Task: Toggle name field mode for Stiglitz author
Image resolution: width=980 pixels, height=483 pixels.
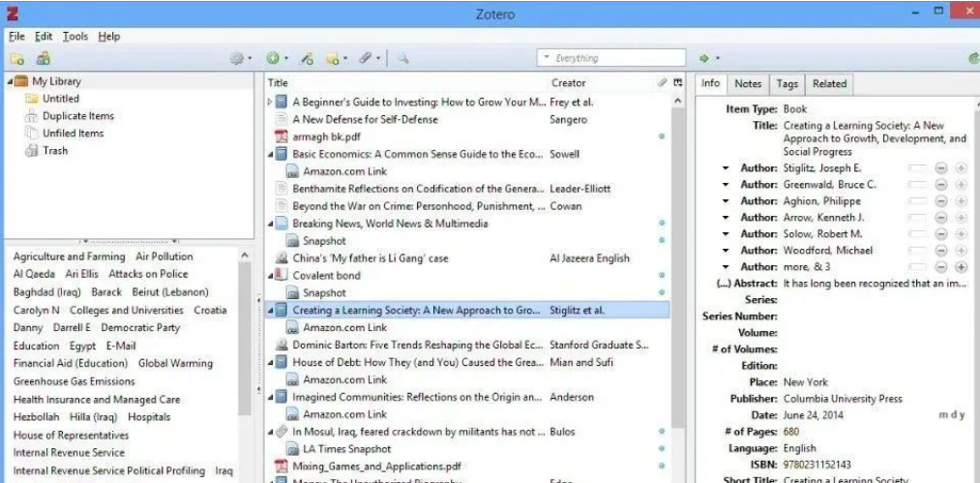Action: click(x=917, y=168)
